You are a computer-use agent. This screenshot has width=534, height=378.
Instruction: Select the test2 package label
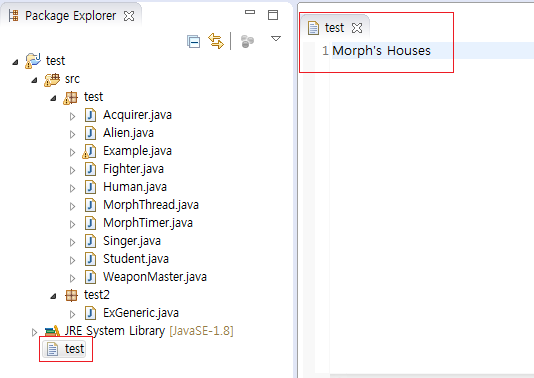pos(97,295)
